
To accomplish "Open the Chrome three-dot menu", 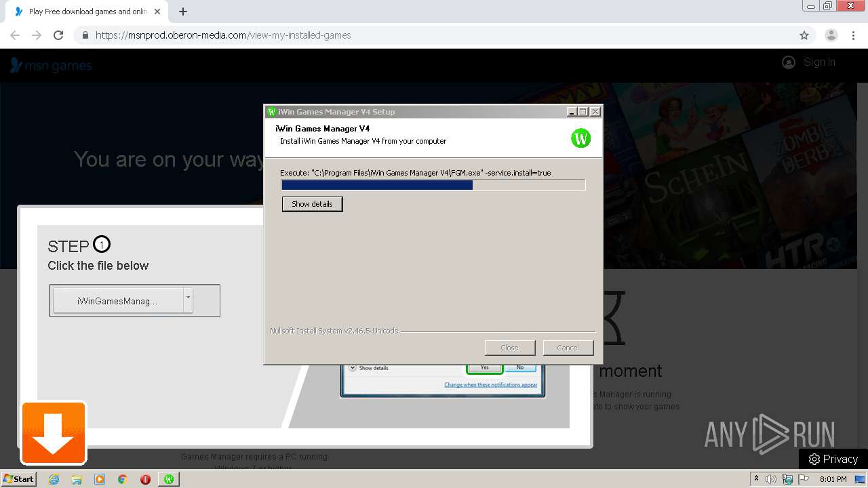I will tap(854, 35).
